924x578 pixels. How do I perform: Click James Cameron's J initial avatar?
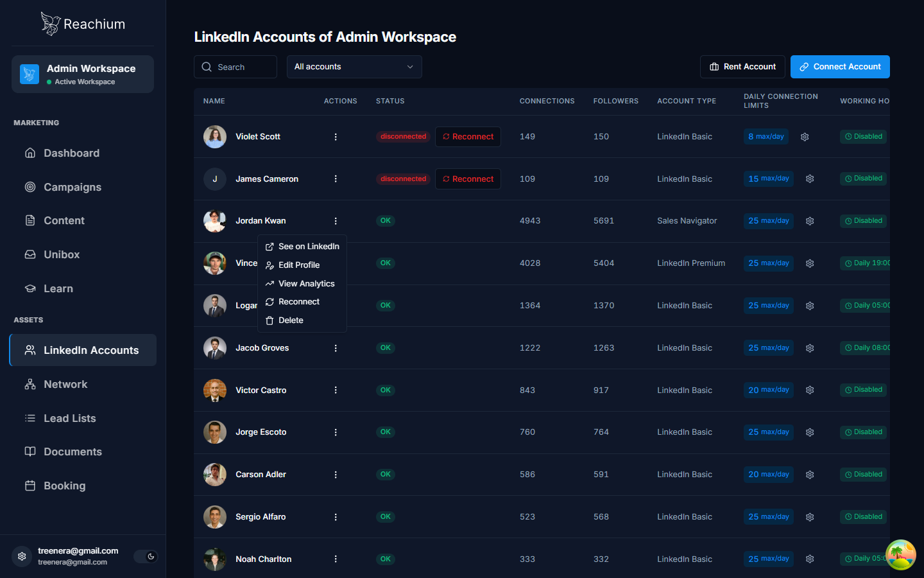pos(215,179)
